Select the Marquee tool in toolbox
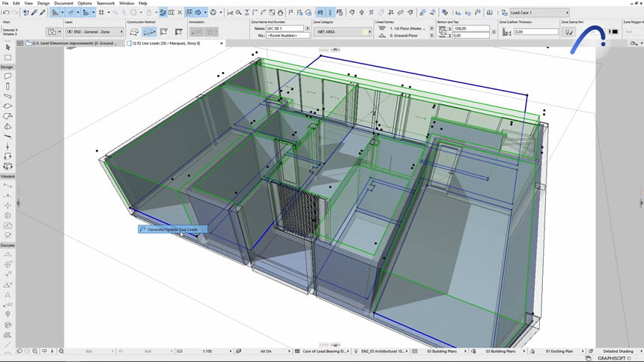The width and height of the screenshot is (644, 362). pyautogui.click(x=7, y=58)
